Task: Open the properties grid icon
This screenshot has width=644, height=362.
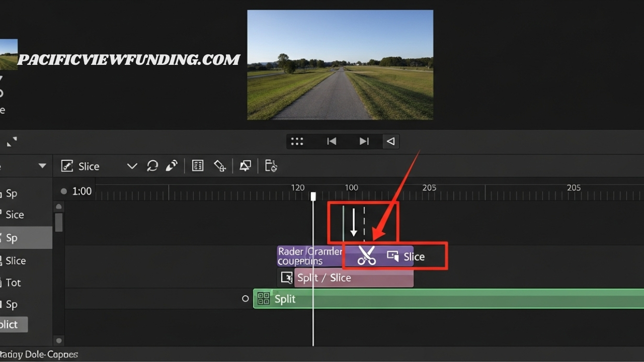Action: pyautogui.click(x=197, y=166)
